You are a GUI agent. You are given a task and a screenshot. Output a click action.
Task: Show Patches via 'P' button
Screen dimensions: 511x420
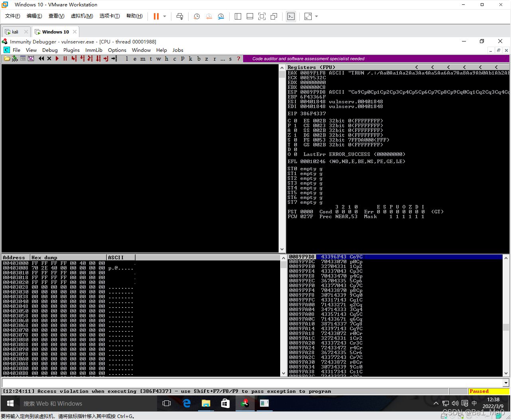[x=183, y=59]
